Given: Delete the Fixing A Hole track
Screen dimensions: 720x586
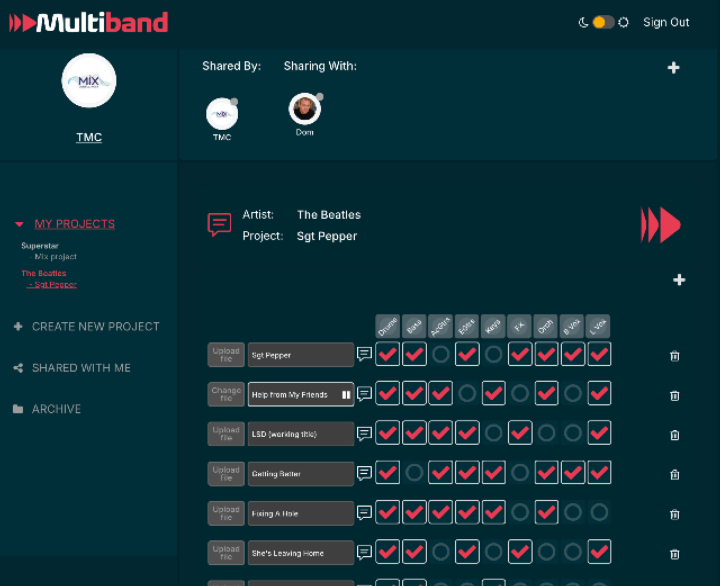Looking at the screenshot, I should tap(675, 514).
